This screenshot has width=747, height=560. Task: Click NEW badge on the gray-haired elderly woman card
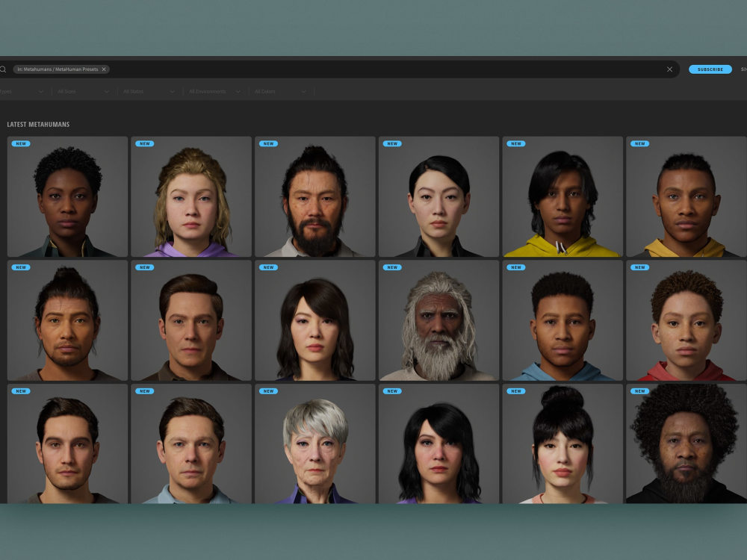(268, 391)
